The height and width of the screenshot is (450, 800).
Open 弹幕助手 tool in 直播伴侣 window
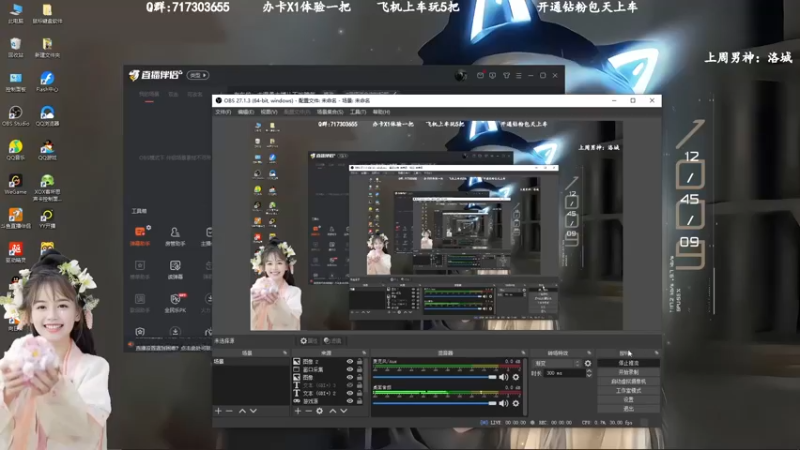pos(140,236)
